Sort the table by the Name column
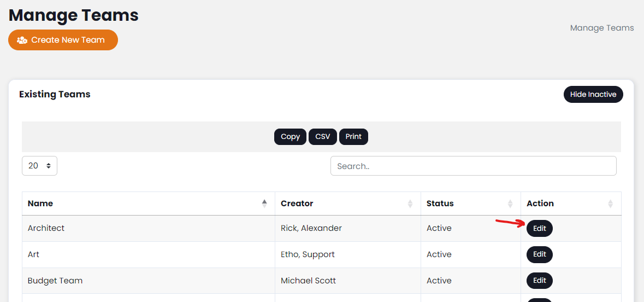644x302 pixels. click(148, 204)
